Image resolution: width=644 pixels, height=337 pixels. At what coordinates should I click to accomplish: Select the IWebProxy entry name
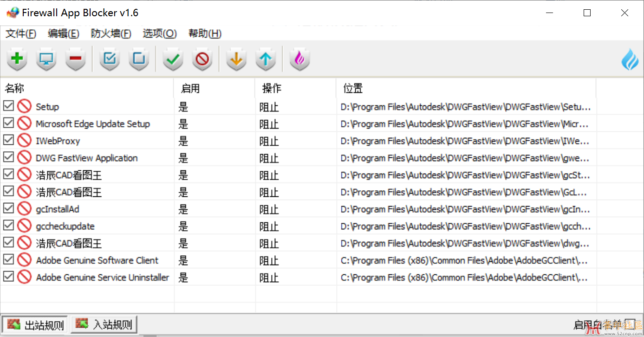tap(58, 141)
